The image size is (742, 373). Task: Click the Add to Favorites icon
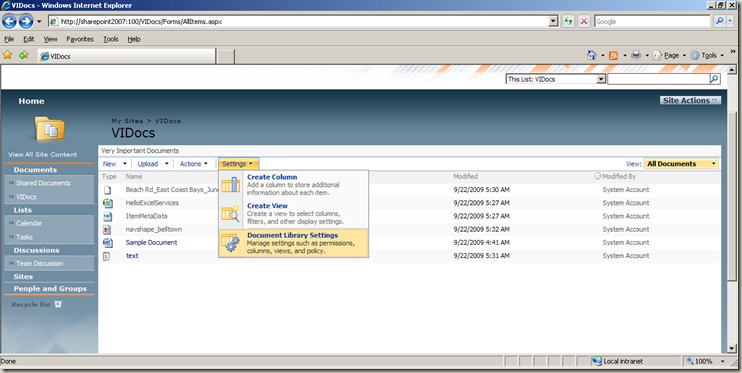coord(24,55)
